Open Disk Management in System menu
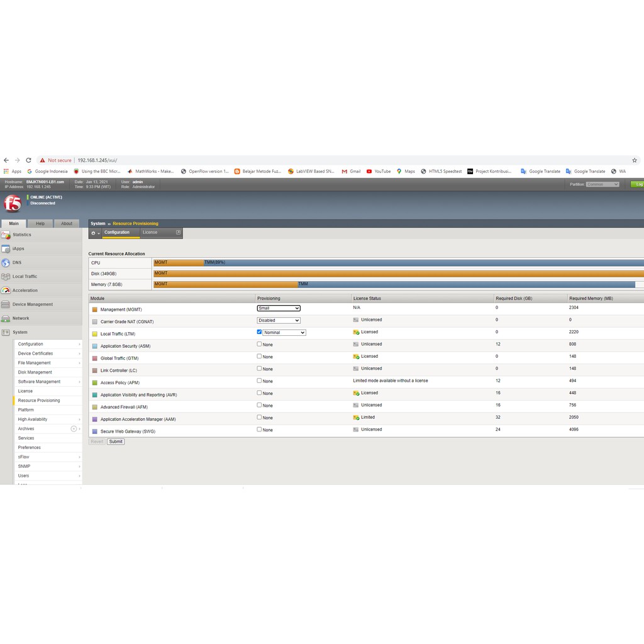Viewport: 644px width, 644px height. [35, 372]
